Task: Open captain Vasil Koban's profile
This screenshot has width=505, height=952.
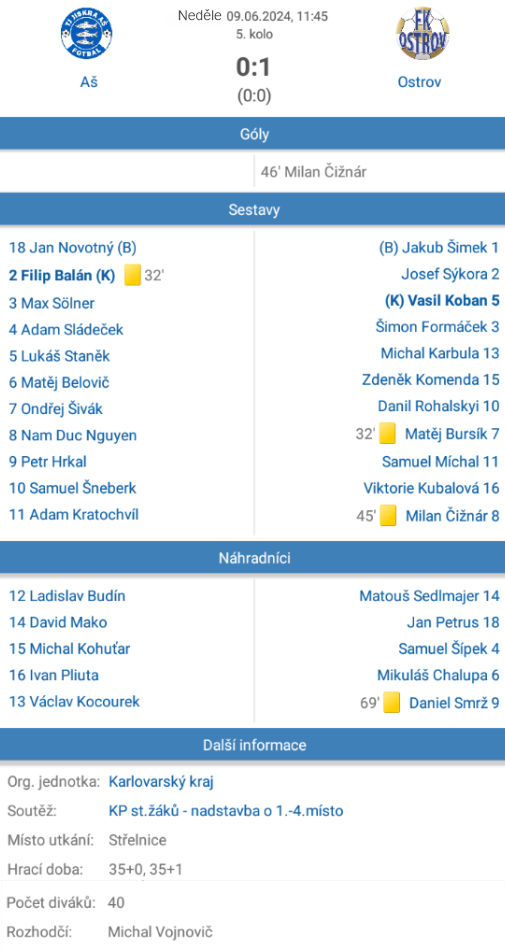Action: click(442, 301)
